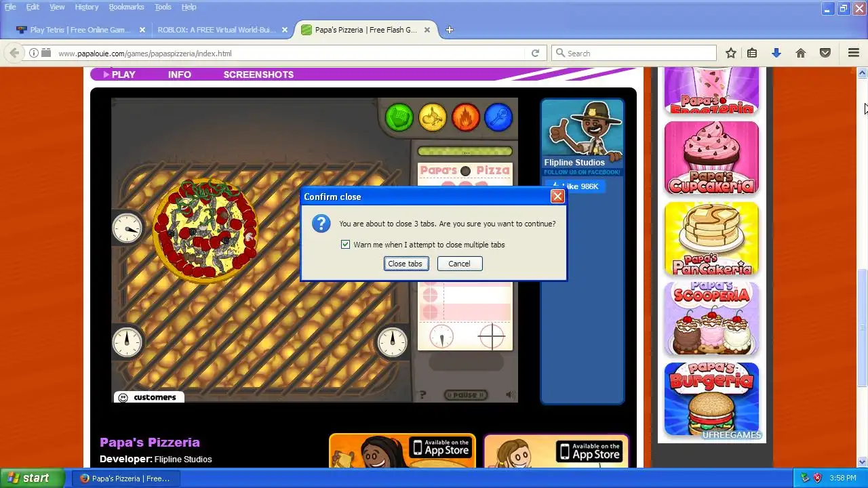Open downloads with blue arrow icon

[776, 53]
